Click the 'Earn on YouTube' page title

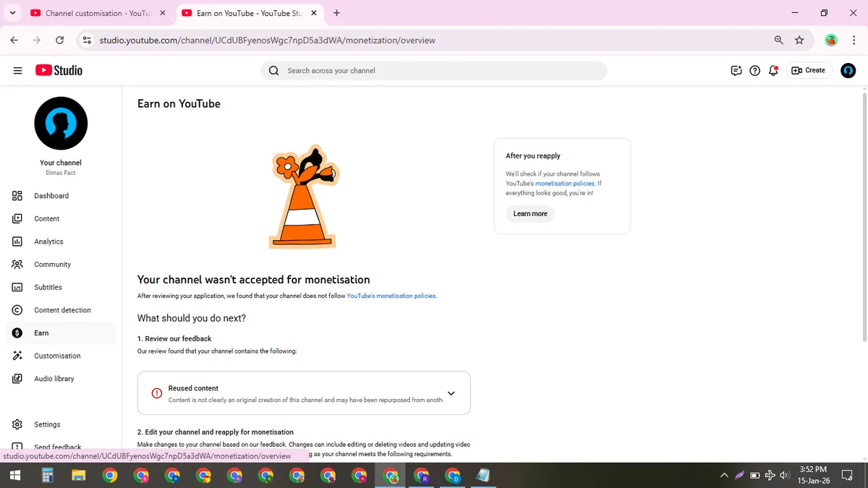(179, 103)
